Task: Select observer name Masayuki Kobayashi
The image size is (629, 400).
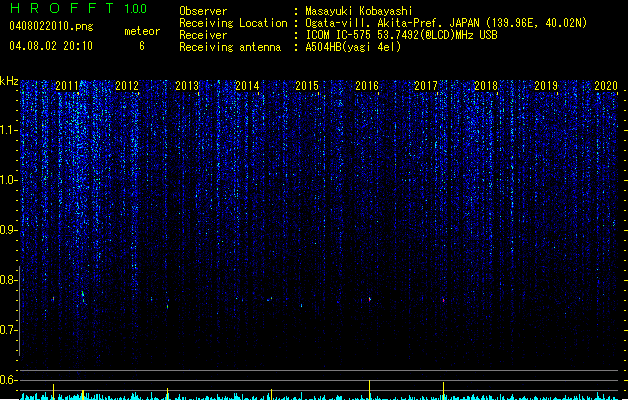Action: 359,11
